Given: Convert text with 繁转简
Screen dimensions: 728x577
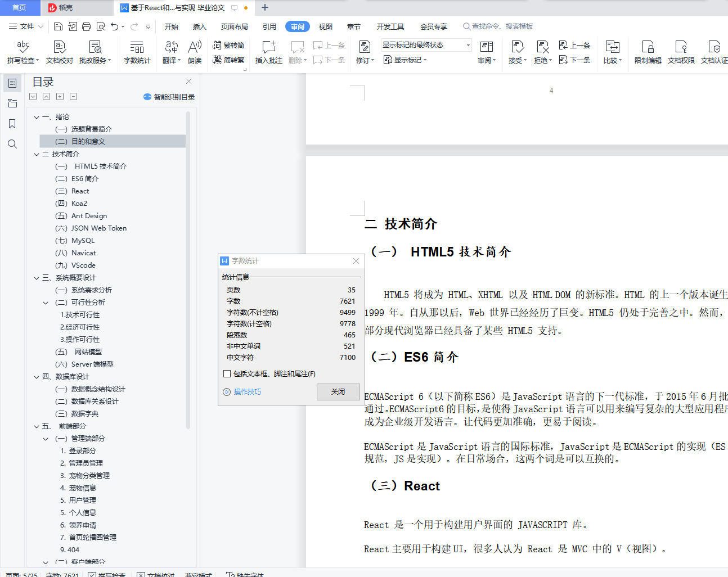Looking at the screenshot, I should pos(228,46).
